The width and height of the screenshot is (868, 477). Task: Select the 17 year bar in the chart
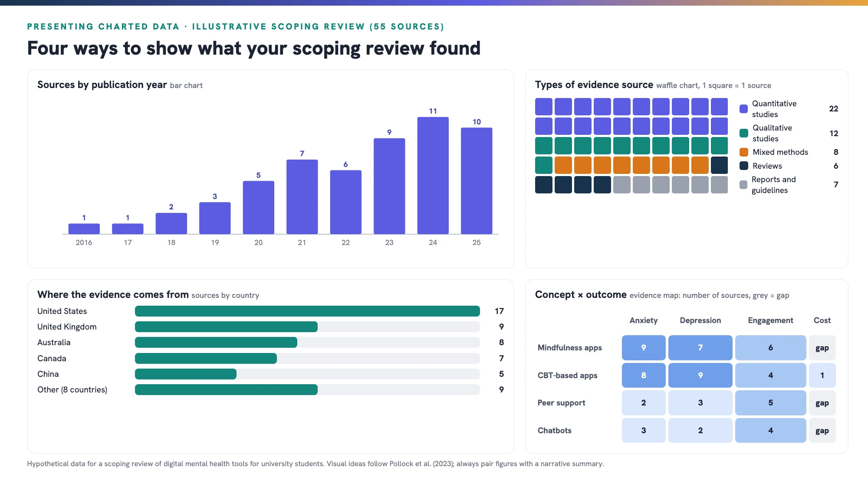click(x=128, y=229)
